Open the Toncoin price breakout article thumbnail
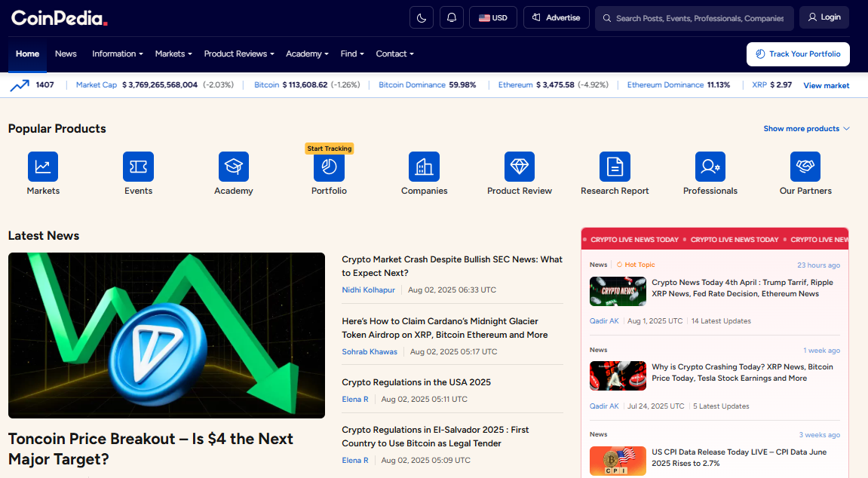868x478 pixels. coord(166,335)
